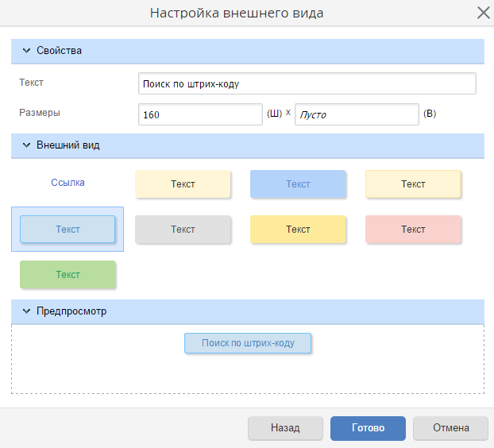Choose the light yellow button style with shadow

183,183
